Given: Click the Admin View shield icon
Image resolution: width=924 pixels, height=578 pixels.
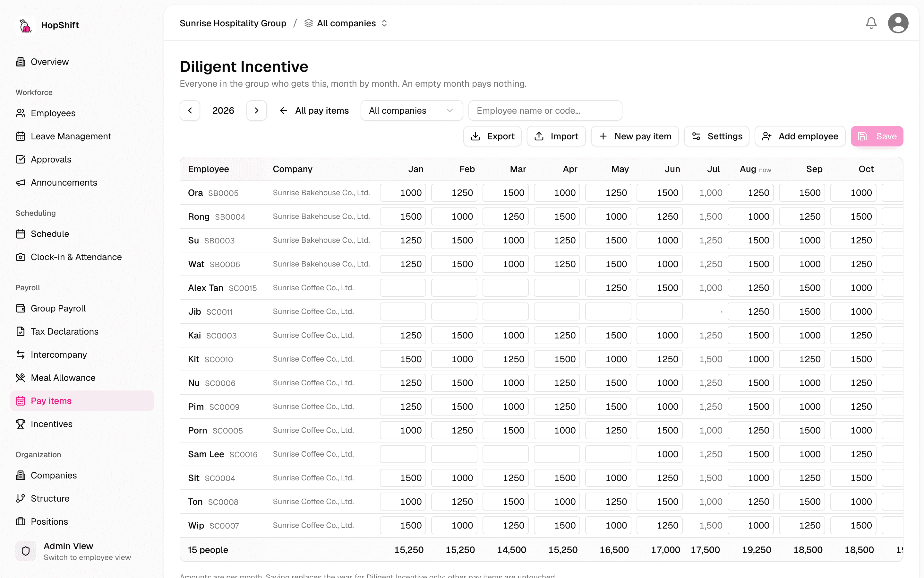Looking at the screenshot, I should tap(26, 551).
